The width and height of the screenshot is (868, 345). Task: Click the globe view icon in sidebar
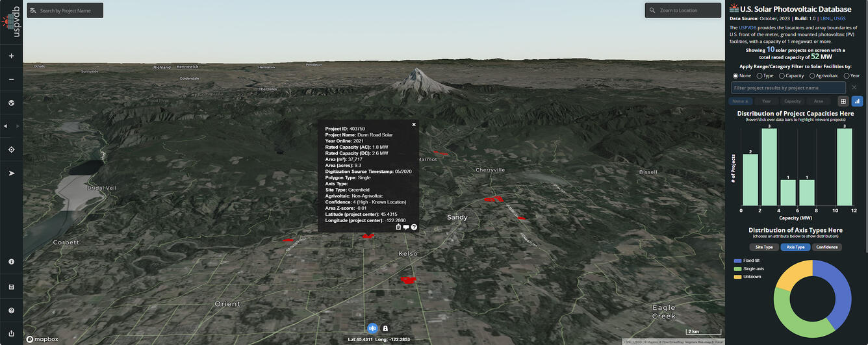click(11, 103)
